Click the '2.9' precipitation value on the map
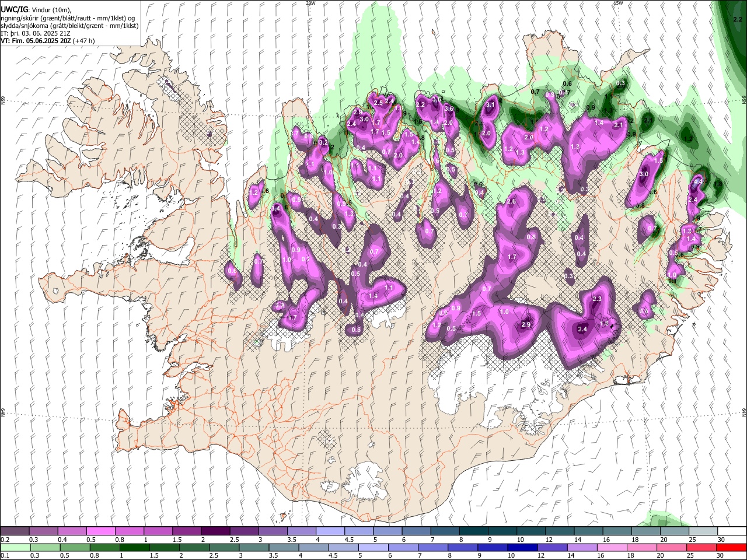 pyautogui.click(x=525, y=325)
